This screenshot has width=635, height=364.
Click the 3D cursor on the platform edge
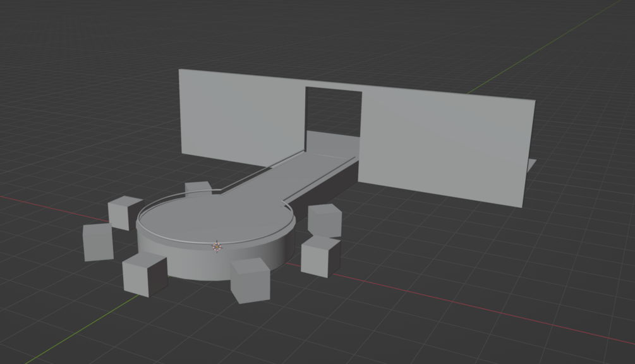(217, 246)
